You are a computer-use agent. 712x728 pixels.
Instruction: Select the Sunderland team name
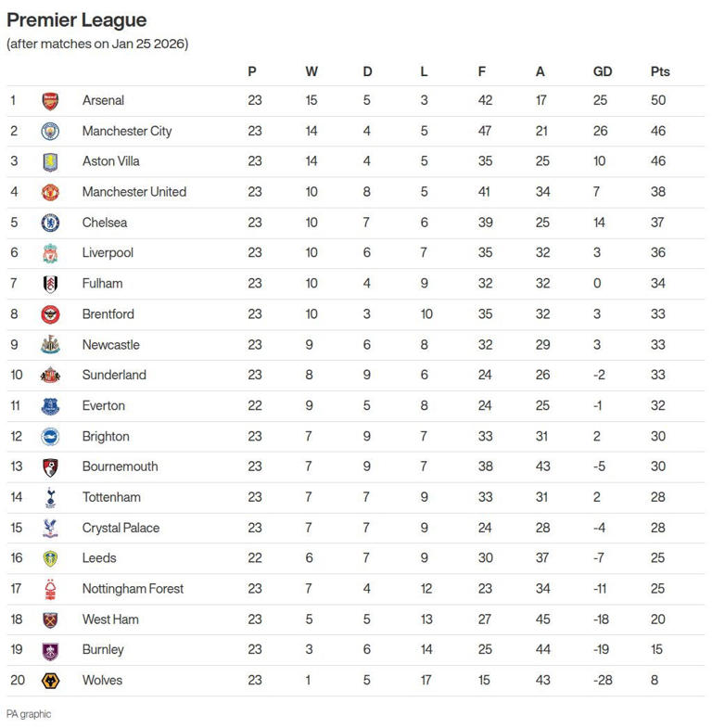(114, 376)
